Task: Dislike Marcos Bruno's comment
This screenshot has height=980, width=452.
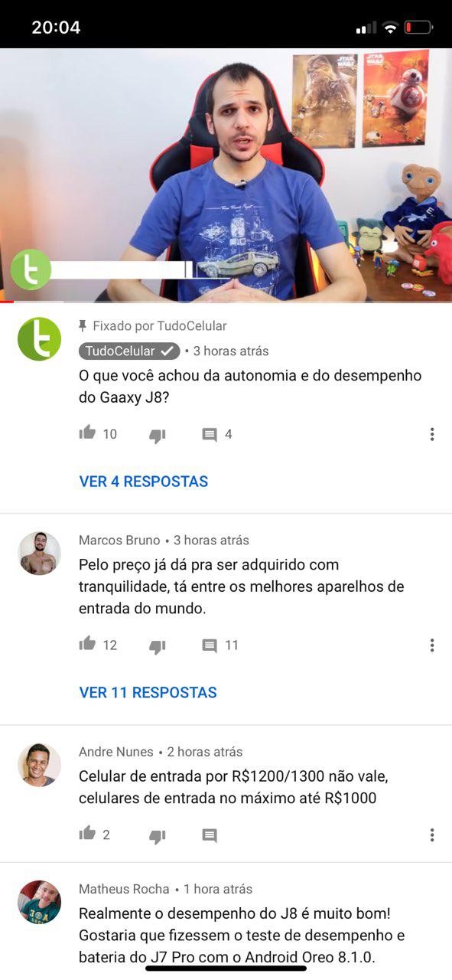Action: pyautogui.click(x=157, y=646)
